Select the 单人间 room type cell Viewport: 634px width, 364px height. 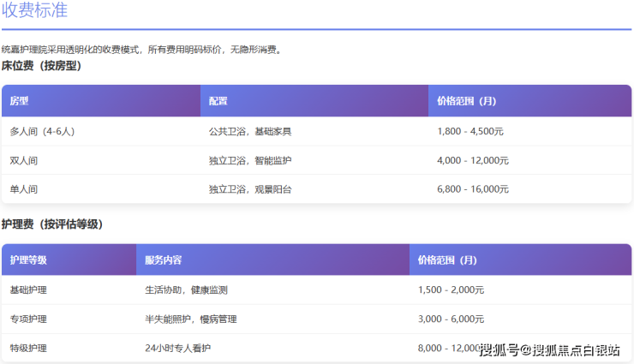[x=23, y=189]
